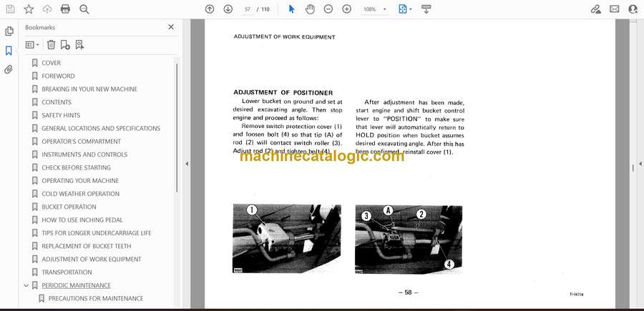
Task: Go to previous page with up arrow
Action: (210, 9)
